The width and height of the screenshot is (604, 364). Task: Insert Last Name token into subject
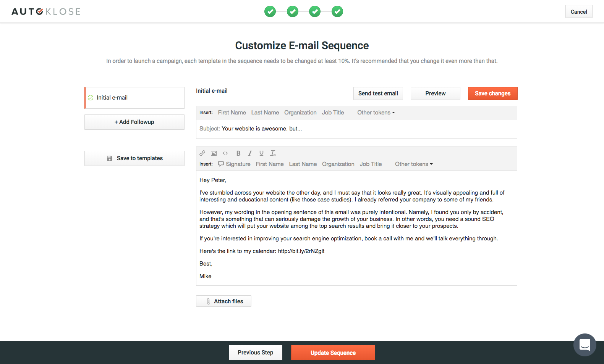point(265,113)
